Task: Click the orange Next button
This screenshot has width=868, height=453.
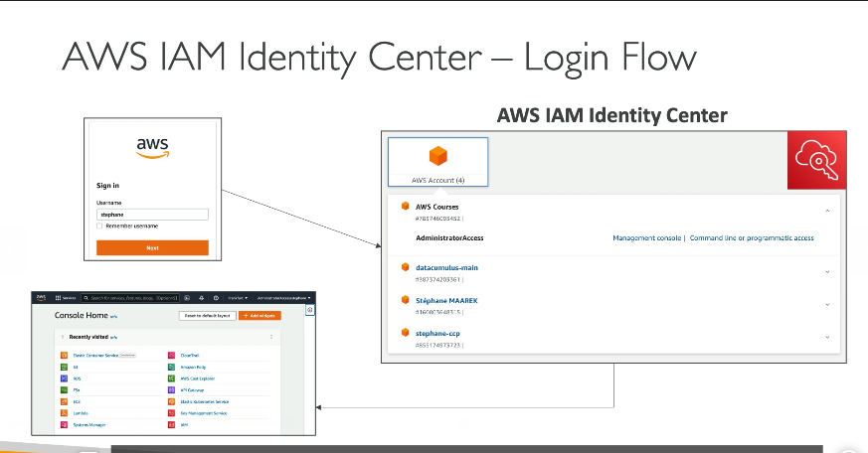Action: coord(152,247)
